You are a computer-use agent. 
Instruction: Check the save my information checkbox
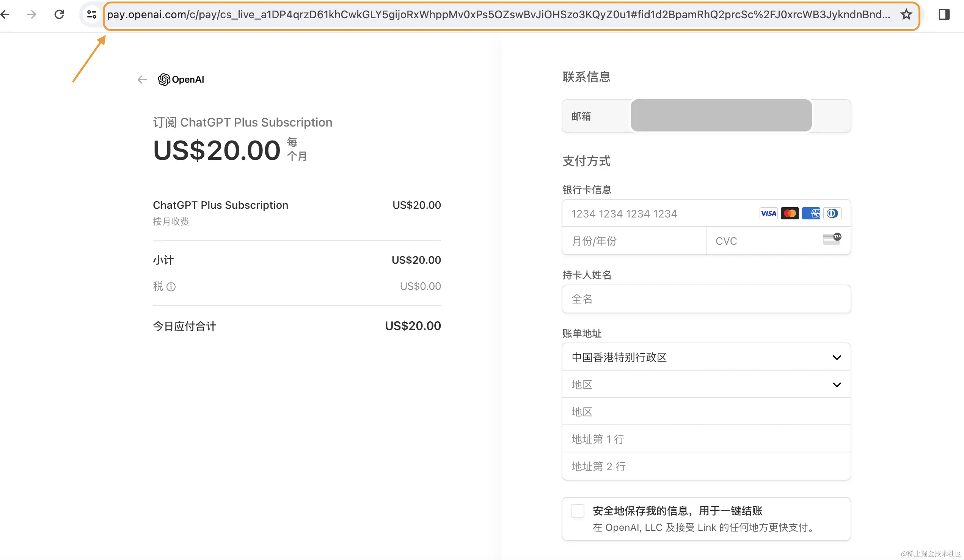coord(577,511)
